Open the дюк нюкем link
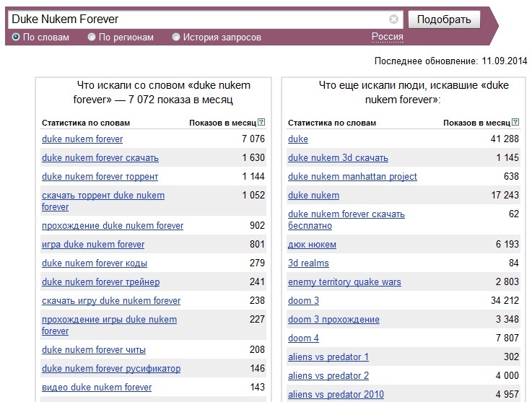 (x=312, y=244)
